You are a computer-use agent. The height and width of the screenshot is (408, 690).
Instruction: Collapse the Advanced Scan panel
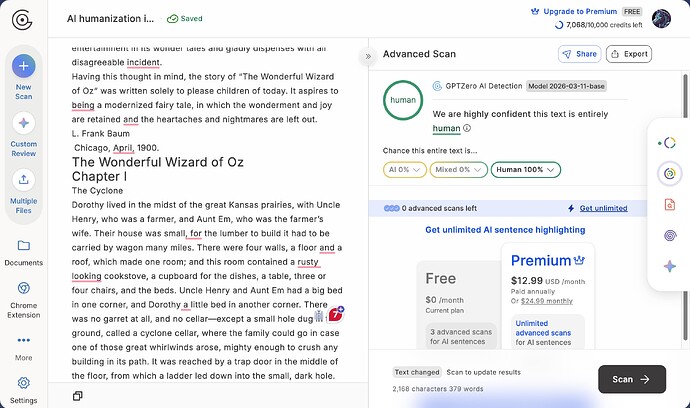pos(368,56)
